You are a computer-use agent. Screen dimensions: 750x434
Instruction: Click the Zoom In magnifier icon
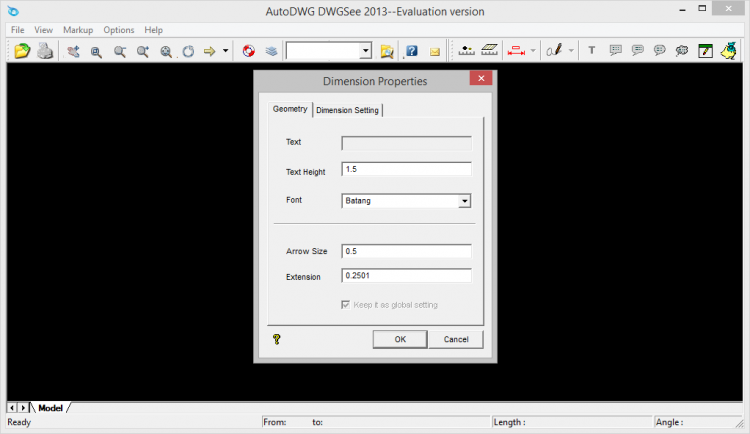point(143,51)
